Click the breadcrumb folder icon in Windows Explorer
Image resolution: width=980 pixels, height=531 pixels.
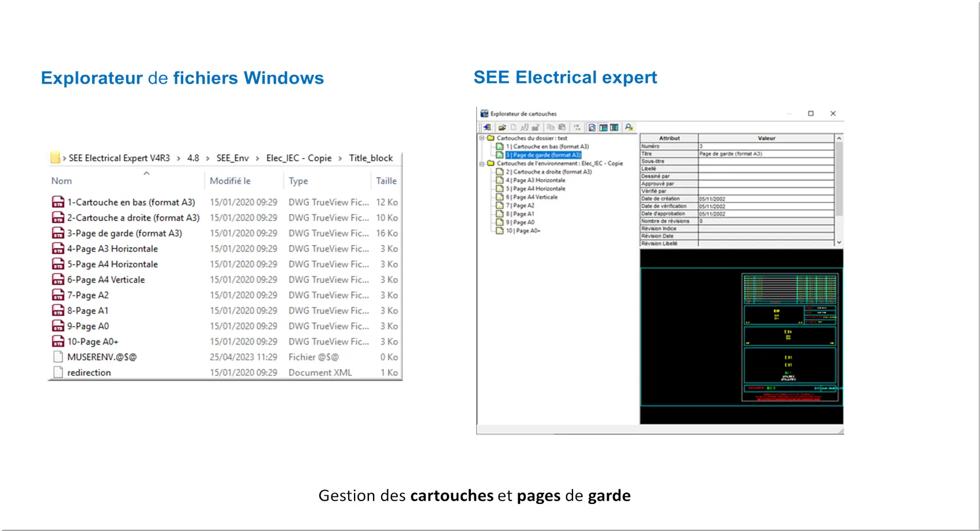click(55, 158)
